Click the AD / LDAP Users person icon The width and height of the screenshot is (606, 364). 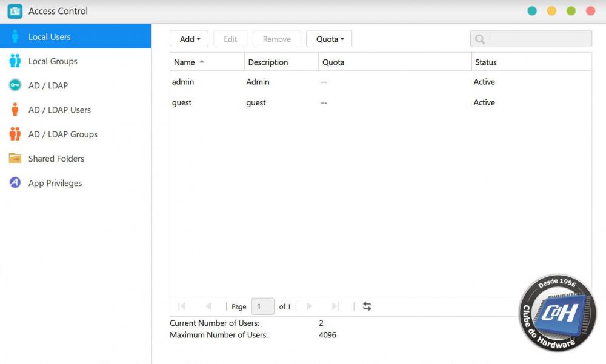[x=15, y=110]
